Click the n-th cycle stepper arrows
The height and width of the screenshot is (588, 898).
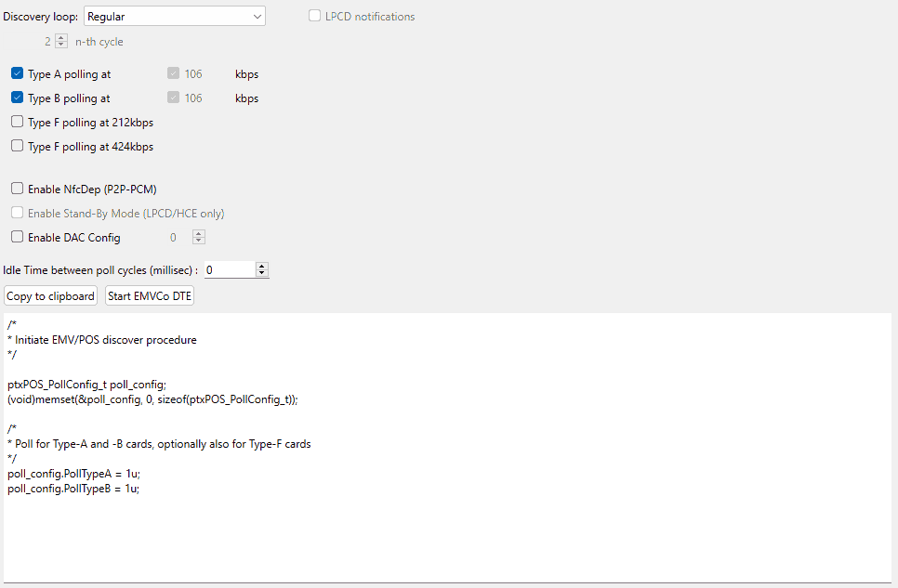tap(61, 41)
